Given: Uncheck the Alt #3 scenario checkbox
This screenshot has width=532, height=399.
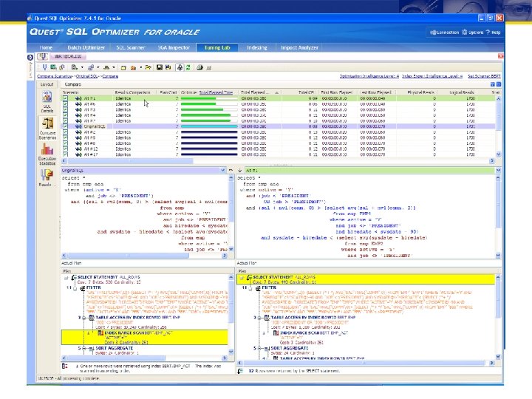Looking at the screenshot, I should (x=65, y=109).
